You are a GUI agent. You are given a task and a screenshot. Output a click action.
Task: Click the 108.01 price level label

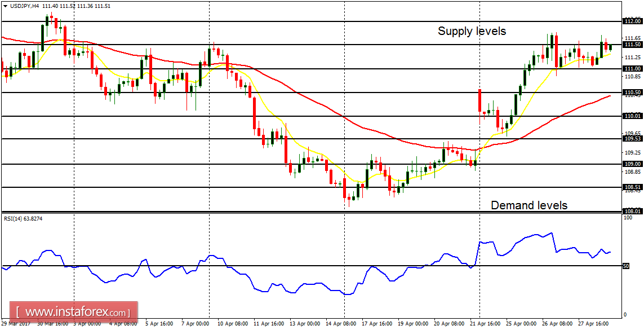click(633, 211)
